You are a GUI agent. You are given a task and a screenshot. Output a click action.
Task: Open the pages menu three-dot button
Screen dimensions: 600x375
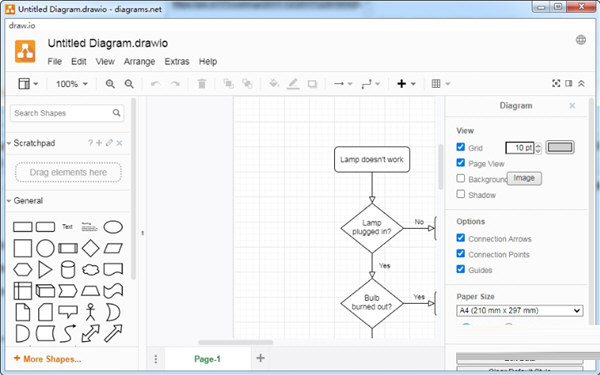coord(156,359)
